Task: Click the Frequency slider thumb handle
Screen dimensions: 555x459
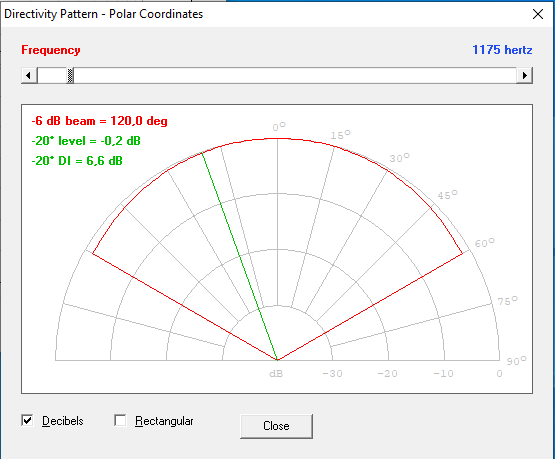Action: pyautogui.click(x=70, y=75)
